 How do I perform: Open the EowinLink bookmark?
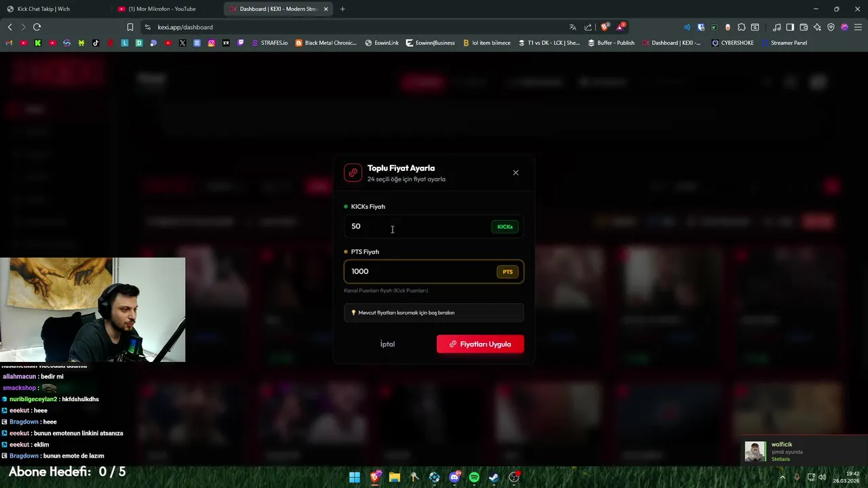point(382,43)
